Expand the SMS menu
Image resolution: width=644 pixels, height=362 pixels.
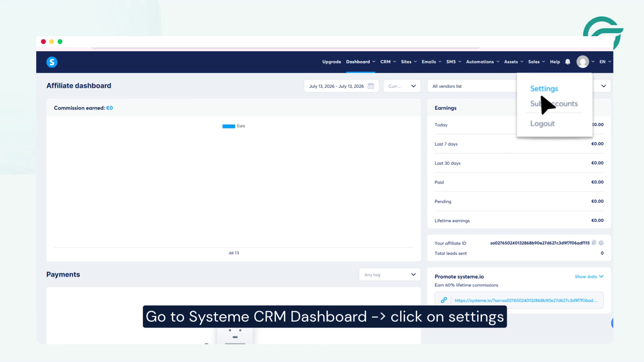454,62
